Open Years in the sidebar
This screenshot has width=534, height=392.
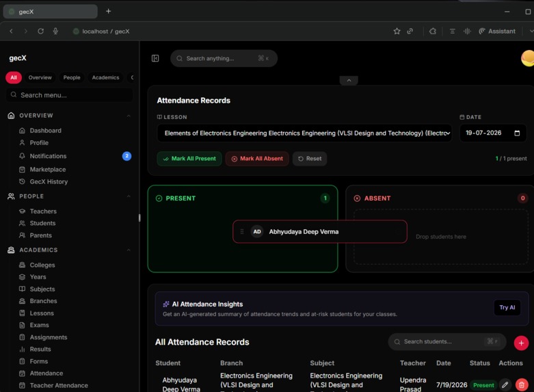[x=38, y=277]
